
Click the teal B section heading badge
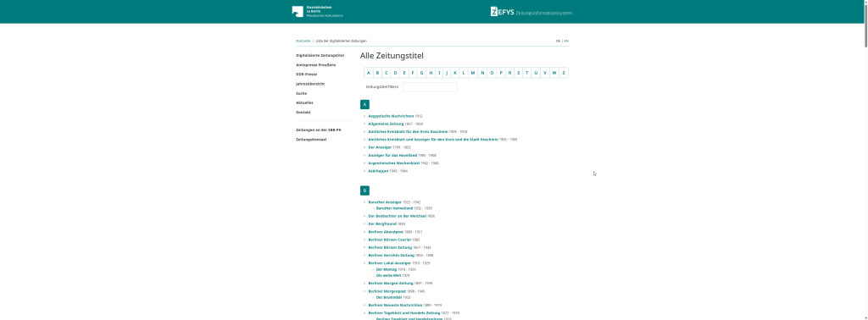point(364,190)
